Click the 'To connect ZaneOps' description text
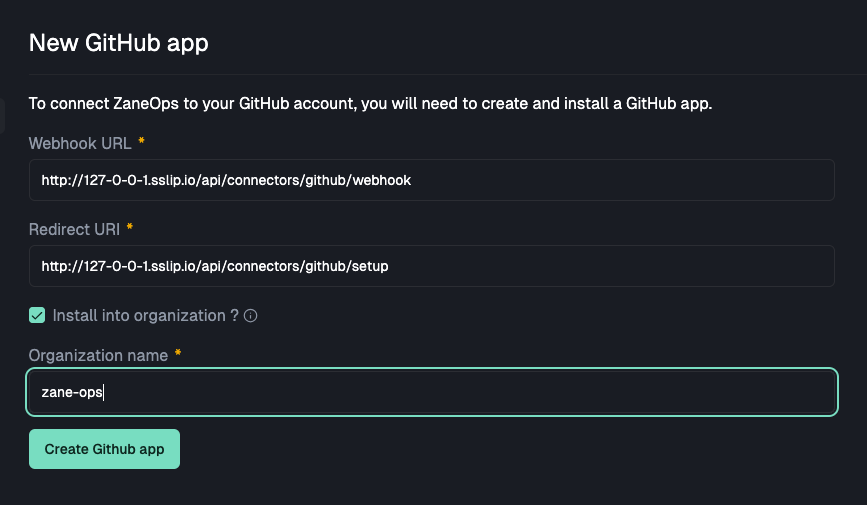867x505 pixels. 370,103
